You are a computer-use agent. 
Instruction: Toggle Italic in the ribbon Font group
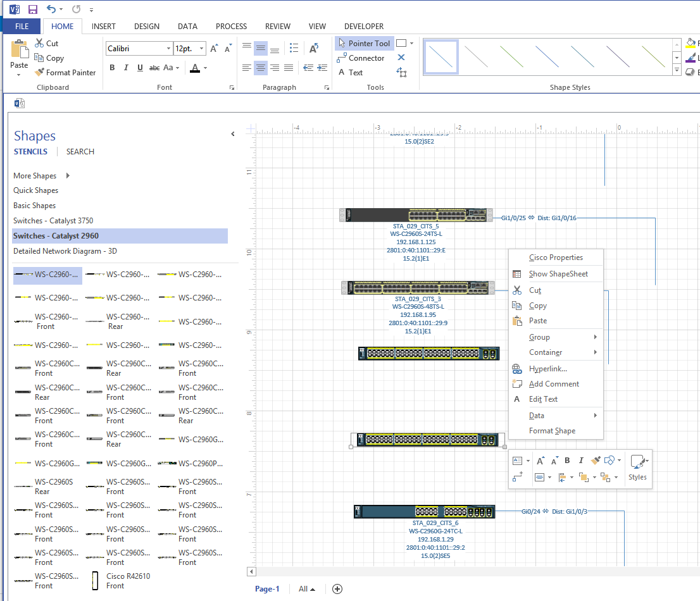click(x=126, y=68)
